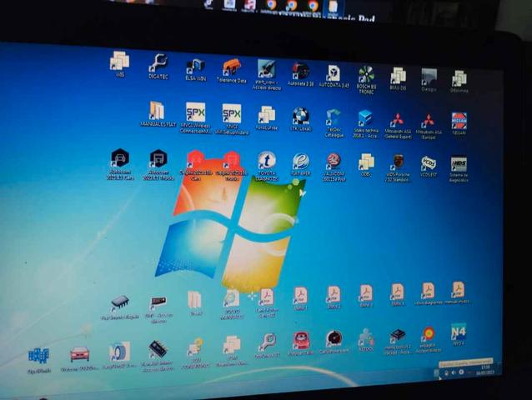Open the WIS desktop shortcut

[119, 62]
